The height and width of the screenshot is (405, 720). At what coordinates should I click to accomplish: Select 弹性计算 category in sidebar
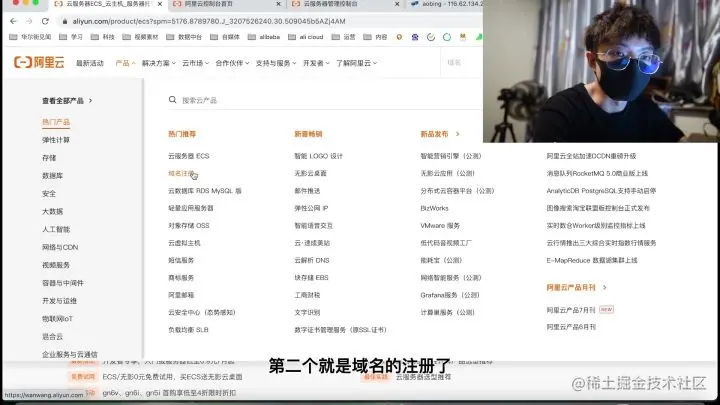coord(56,140)
